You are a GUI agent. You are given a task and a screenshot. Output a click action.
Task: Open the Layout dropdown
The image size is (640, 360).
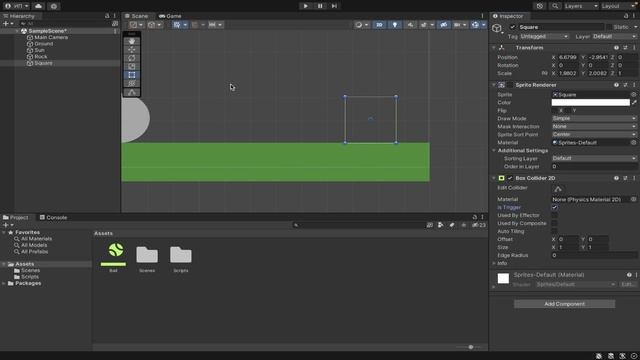point(618,6)
